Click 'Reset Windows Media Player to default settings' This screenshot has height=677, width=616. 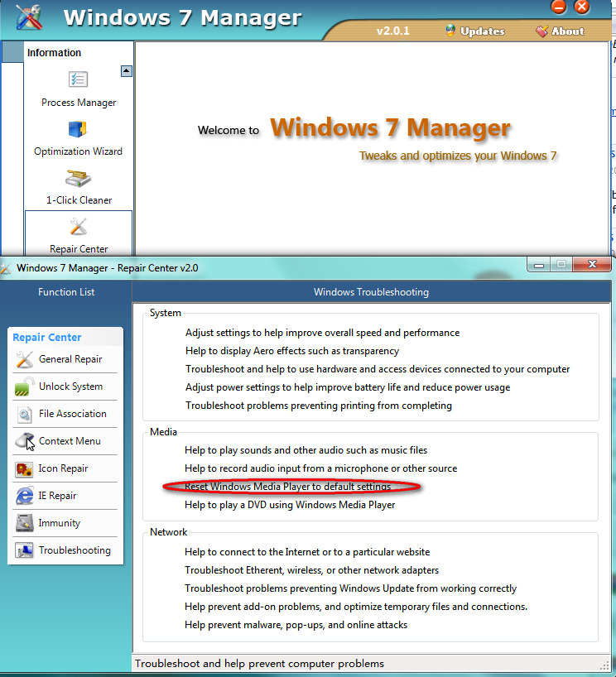tap(287, 487)
